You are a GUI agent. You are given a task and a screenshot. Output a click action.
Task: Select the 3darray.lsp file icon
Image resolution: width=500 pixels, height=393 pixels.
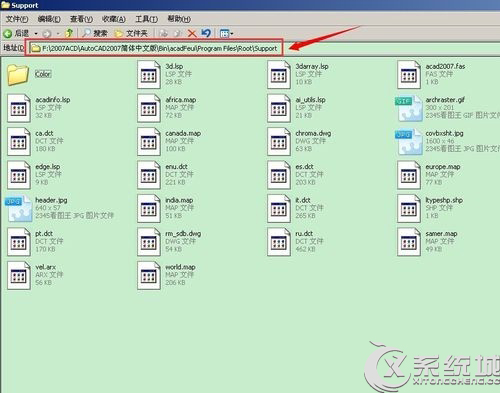tap(279, 75)
